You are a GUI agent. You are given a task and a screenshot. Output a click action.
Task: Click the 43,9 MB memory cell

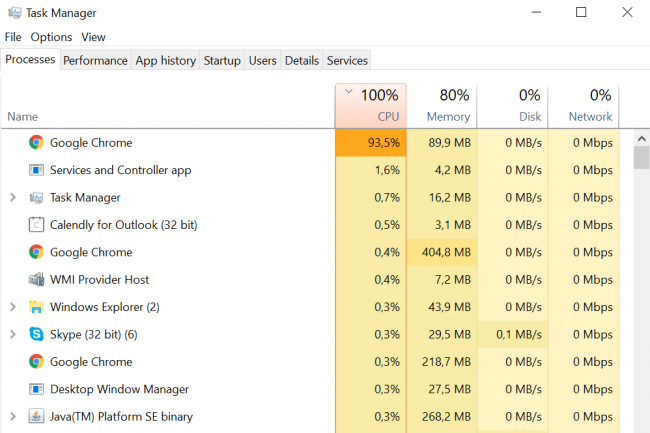point(442,307)
